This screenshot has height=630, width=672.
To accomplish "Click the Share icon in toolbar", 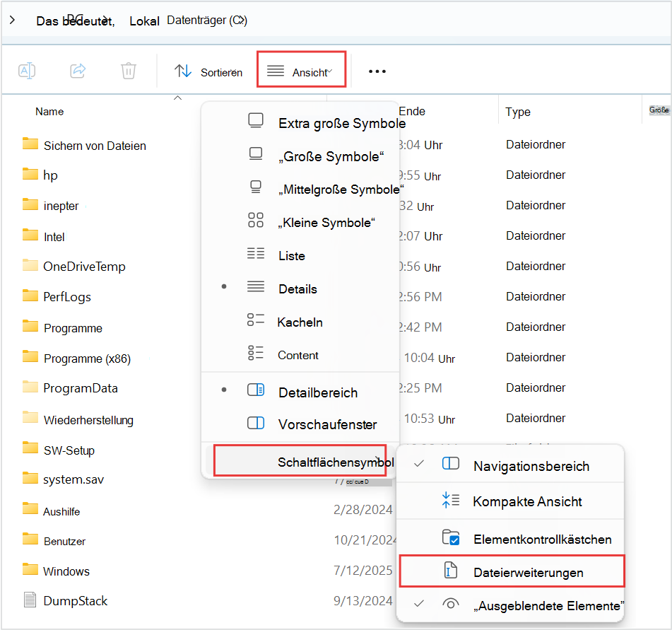I will point(78,71).
